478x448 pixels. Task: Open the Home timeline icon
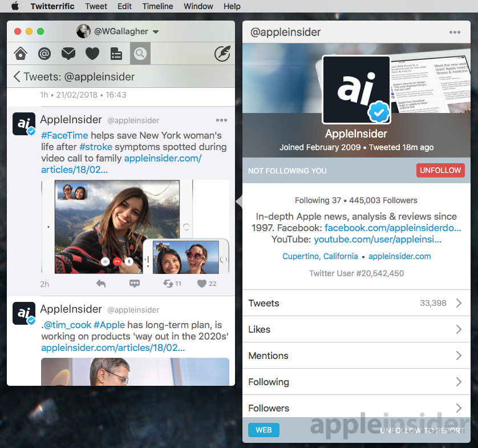[x=21, y=54]
